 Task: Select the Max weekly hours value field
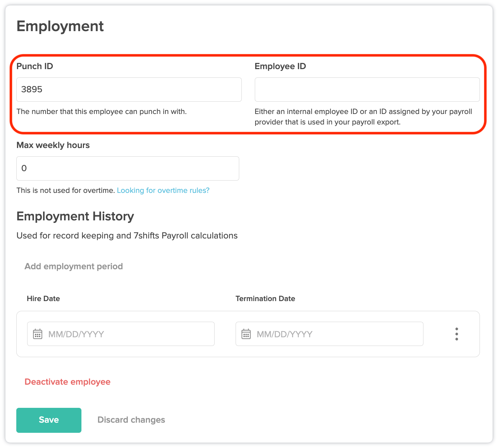[x=127, y=168]
